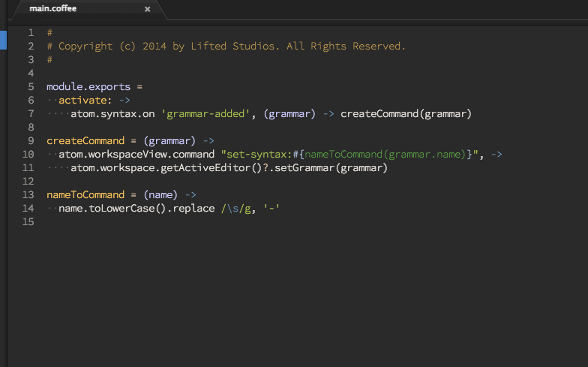Select the main.coffee tab
The width and height of the screenshot is (588, 367).
[88, 9]
